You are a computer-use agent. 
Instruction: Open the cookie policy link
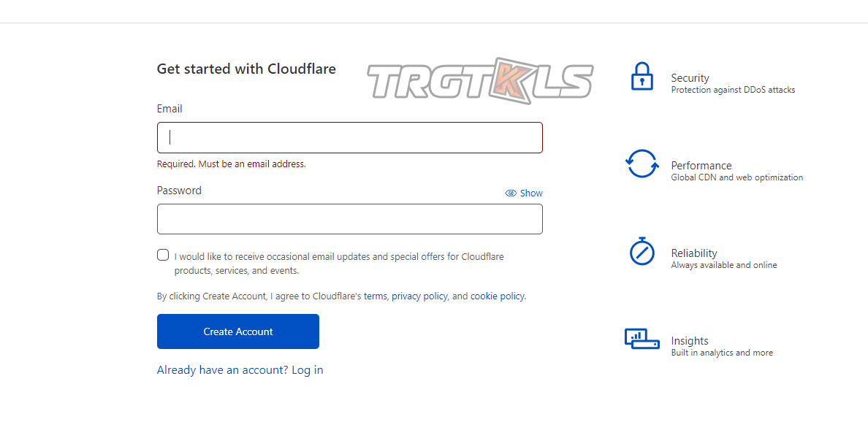click(497, 296)
